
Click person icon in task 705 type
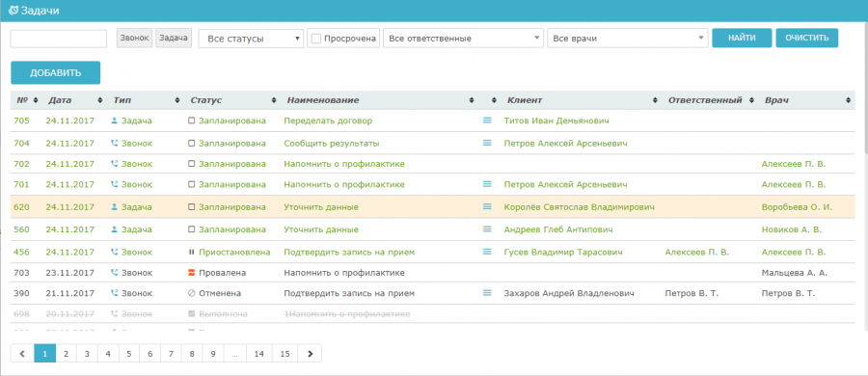tap(115, 121)
